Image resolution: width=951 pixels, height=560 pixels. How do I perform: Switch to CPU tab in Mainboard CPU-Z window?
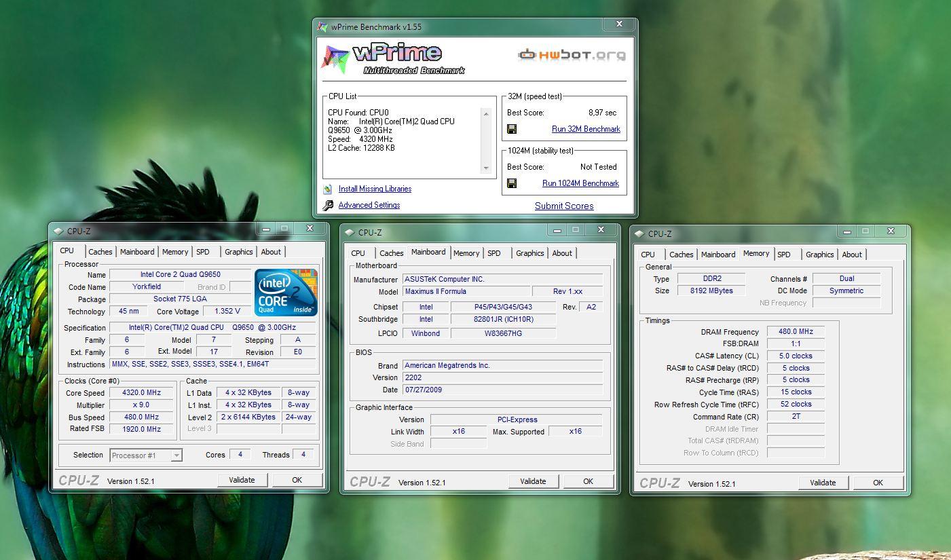[x=358, y=253]
